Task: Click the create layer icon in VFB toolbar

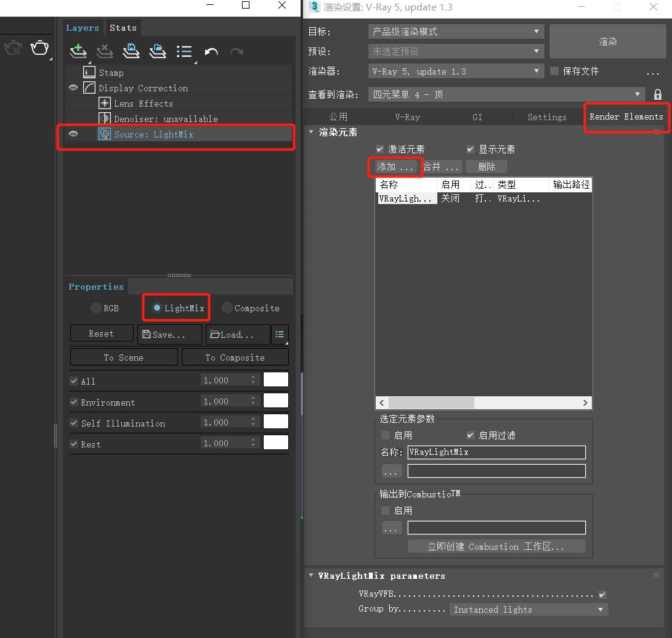Action: 78,51
